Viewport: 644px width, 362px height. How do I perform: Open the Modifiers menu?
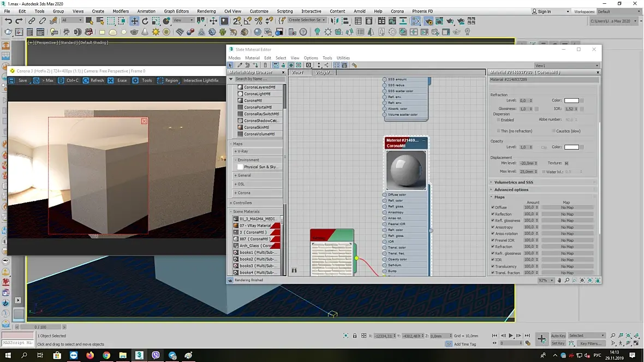pyautogui.click(x=121, y=11)
